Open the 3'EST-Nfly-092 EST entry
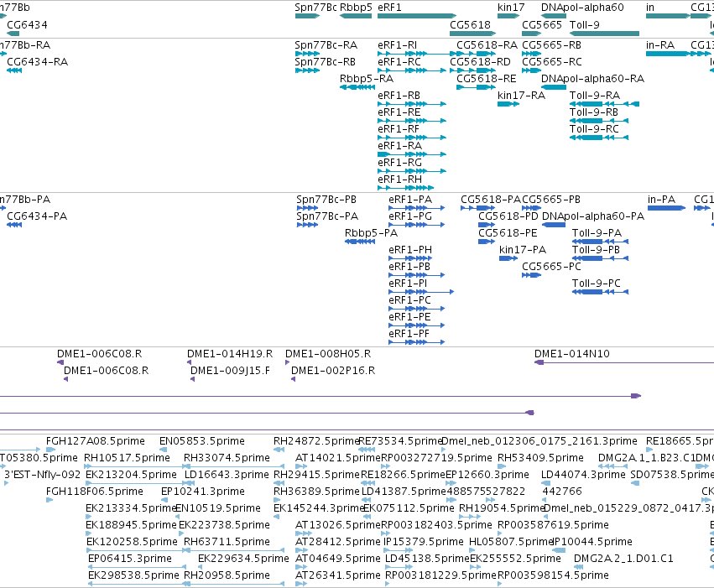Screen dimensions: 714x588 coord(7,483)
